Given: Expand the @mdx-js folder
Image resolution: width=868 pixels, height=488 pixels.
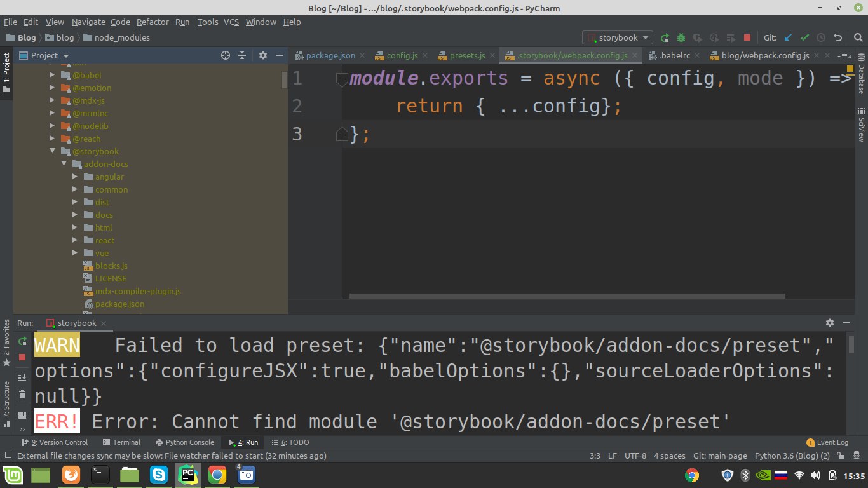Looking at the screenshot, I should point(52,100).
